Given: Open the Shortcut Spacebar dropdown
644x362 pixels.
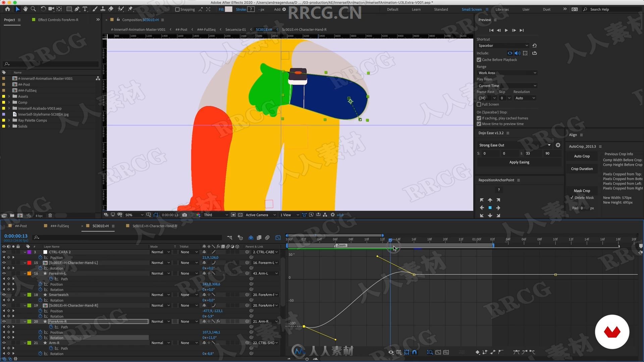Looking at the screenshot, I should [x=503, y=46].
